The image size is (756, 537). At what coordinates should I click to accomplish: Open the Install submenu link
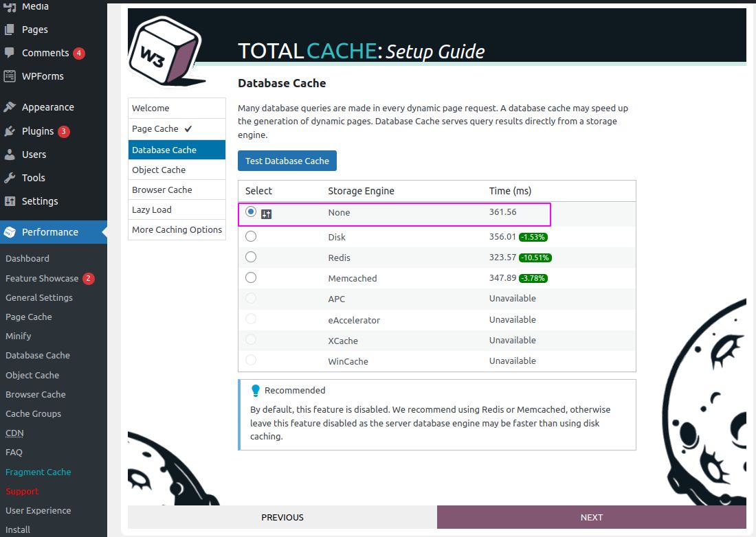tap(18, 529)
